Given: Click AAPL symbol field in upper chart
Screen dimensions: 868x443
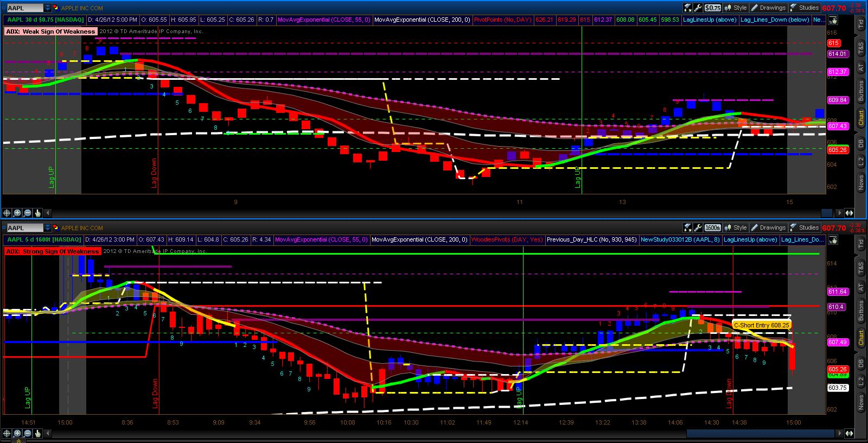Looking at the screenshot, I should [24, 8].
